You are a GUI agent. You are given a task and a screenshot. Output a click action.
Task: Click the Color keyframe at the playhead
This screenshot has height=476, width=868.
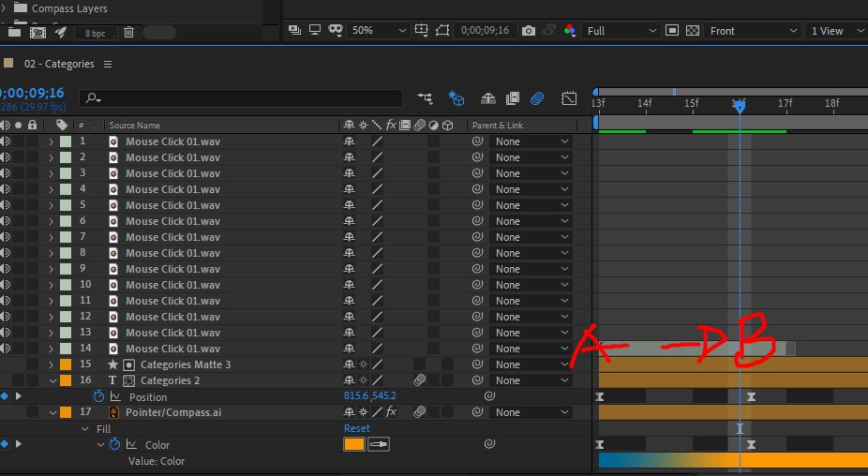click(x=751, y=444)
